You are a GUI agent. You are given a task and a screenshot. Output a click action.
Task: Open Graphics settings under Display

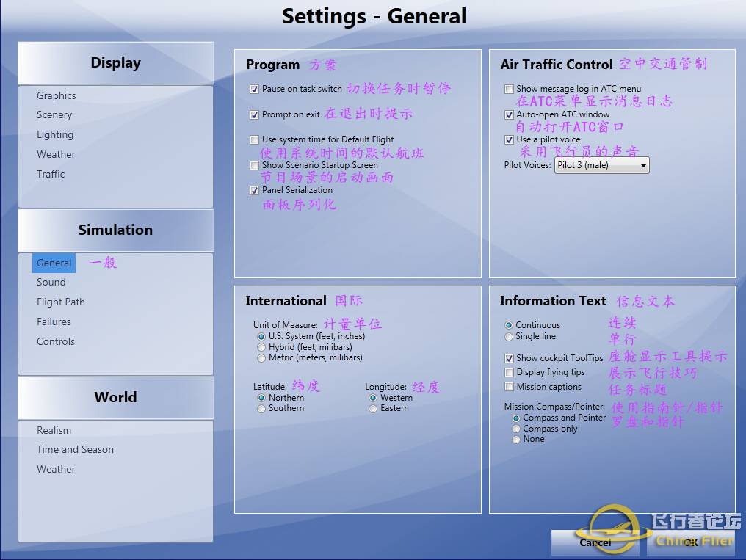point(56,95)
